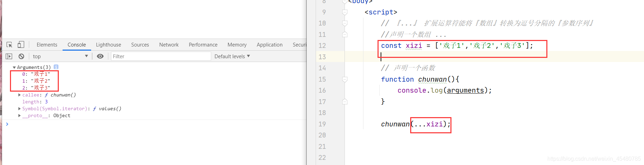644x165 pixels.
Task: Open the Memory tab
Action: (237, 45)
